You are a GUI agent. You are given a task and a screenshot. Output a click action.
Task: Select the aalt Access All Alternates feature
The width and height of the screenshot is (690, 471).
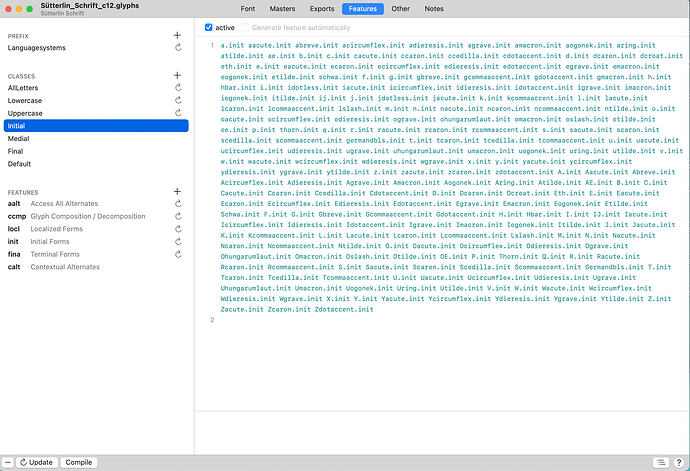96,203
